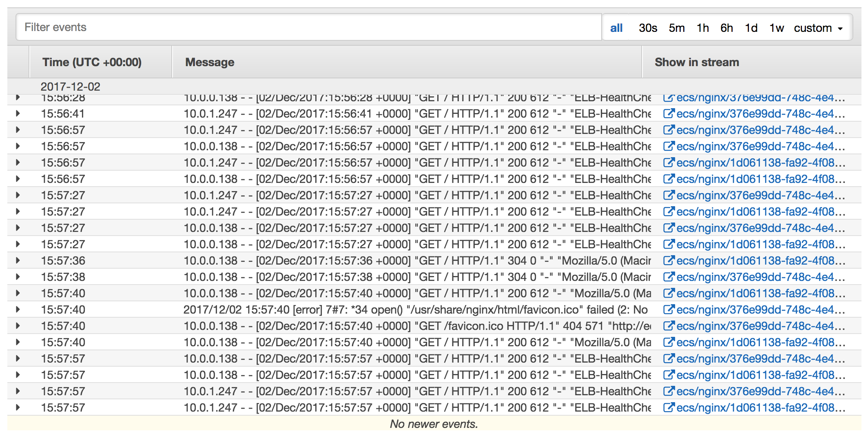Viewport: 868px width, 432px height.
Task: Select the 1w time range
Action: click(x=776, y=28)
